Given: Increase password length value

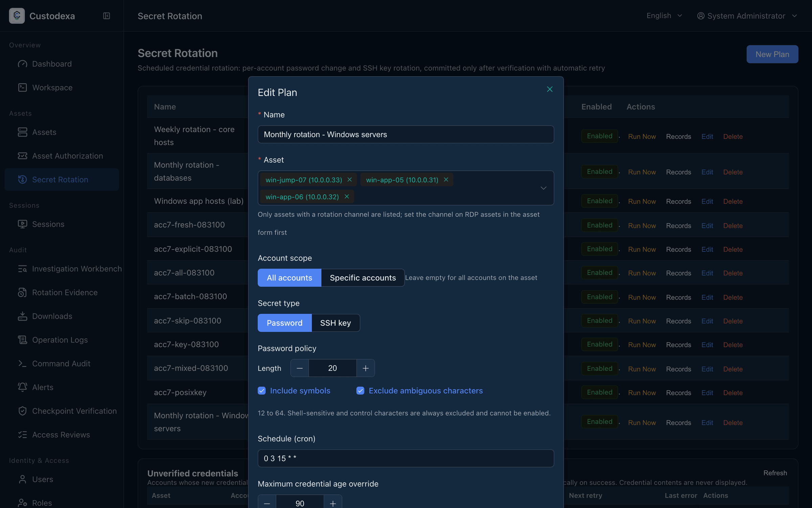Looking at the screenshot, I should tap(365, 368).
